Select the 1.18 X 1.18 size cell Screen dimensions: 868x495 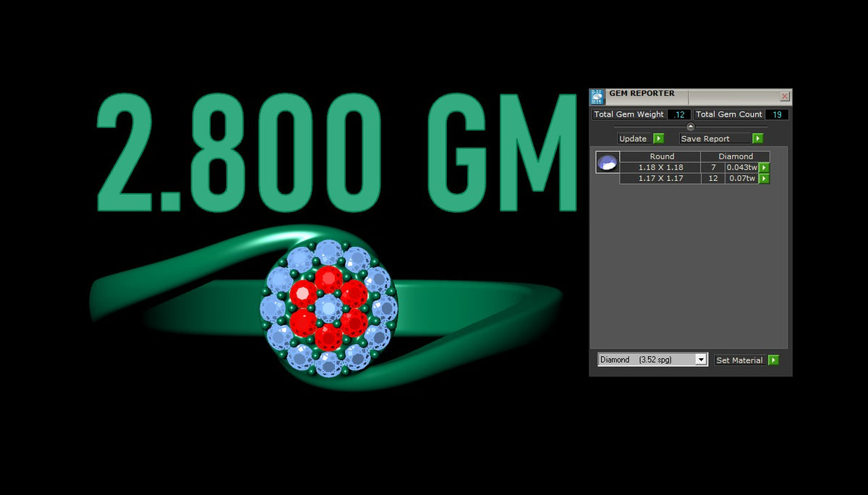[x=660, y=167]
